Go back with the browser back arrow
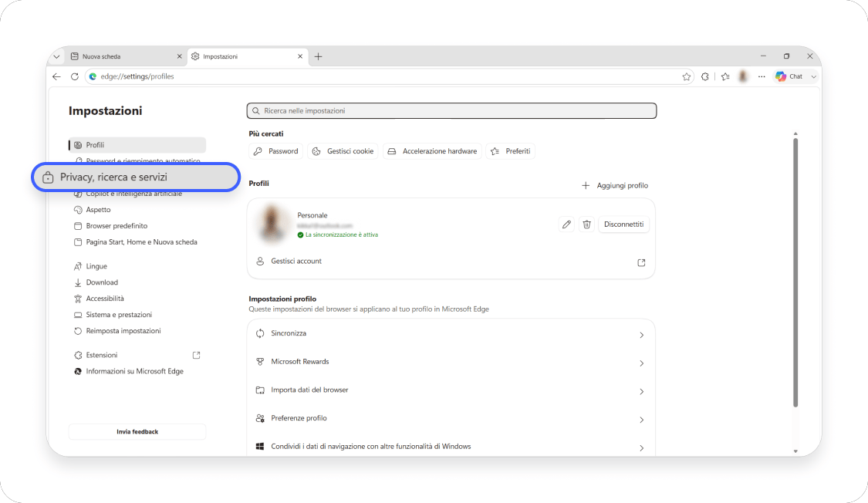868x503 pixels. click(56, 76)
